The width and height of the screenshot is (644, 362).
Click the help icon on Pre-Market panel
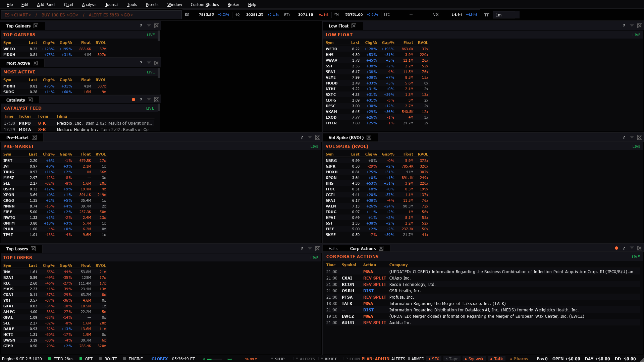[302, 137]
